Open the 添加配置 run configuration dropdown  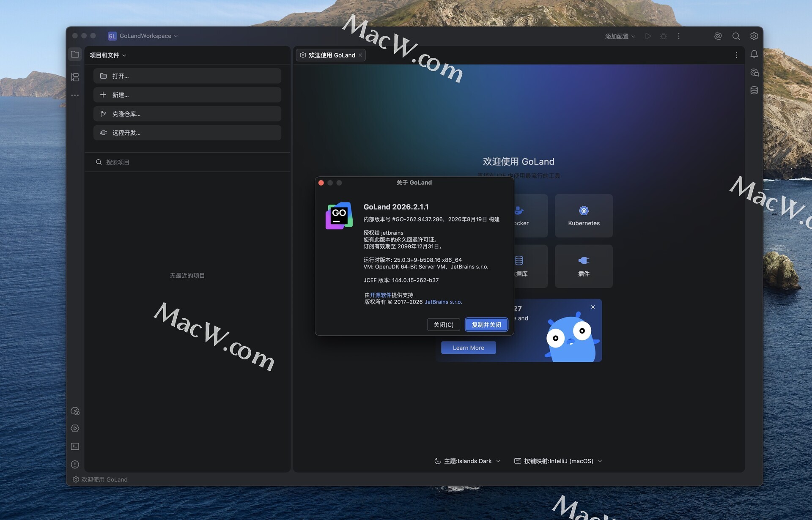(620, 36)
